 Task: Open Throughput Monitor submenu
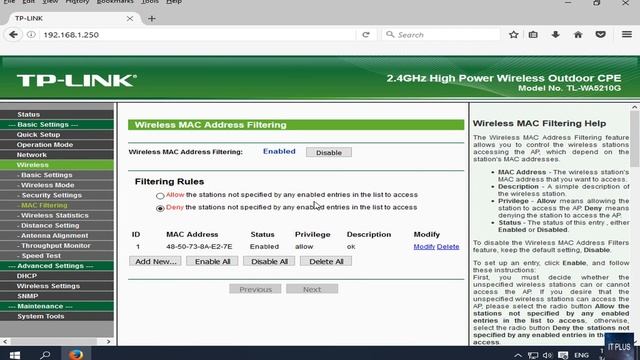[57, 246]
